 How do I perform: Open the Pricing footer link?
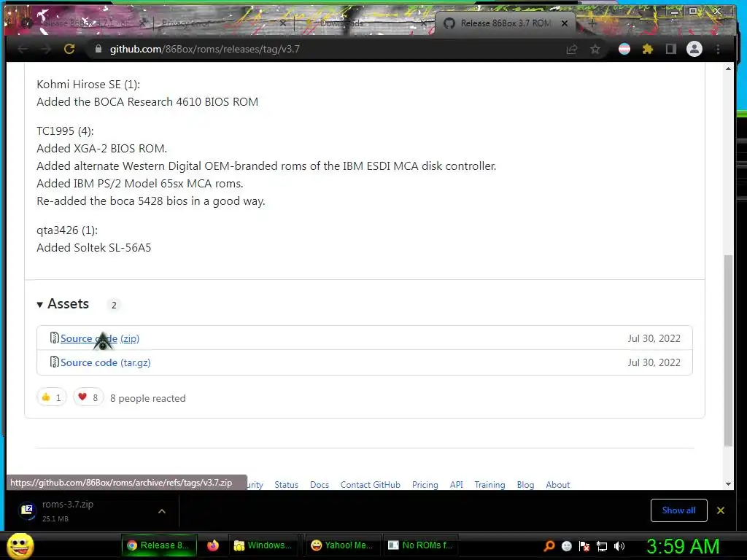click(x=425, y=485)
